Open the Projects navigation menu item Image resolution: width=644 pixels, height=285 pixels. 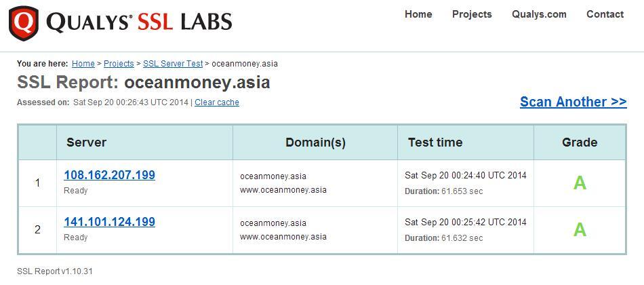(x=472, y=14)
